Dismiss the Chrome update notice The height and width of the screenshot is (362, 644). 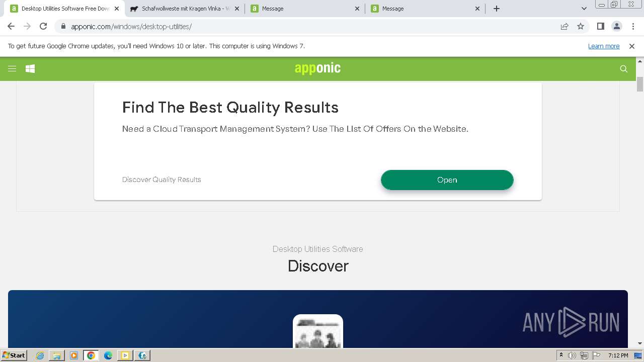[x=632, y=46]
